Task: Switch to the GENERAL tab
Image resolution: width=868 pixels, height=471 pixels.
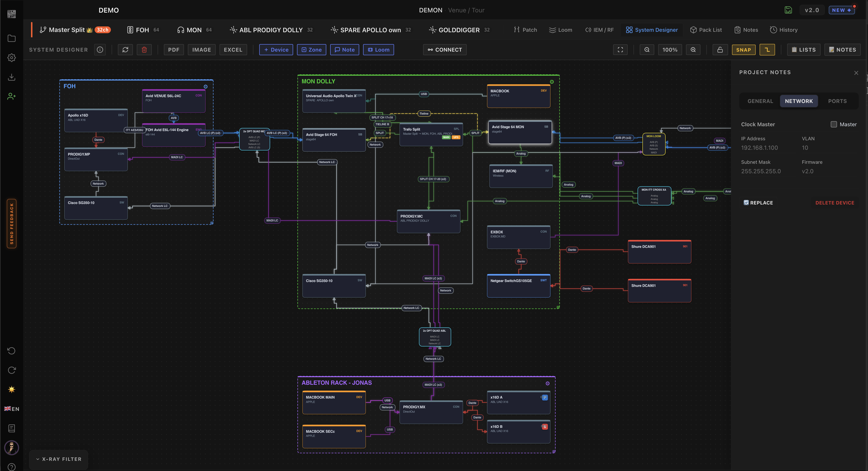Action: point(760,101)
